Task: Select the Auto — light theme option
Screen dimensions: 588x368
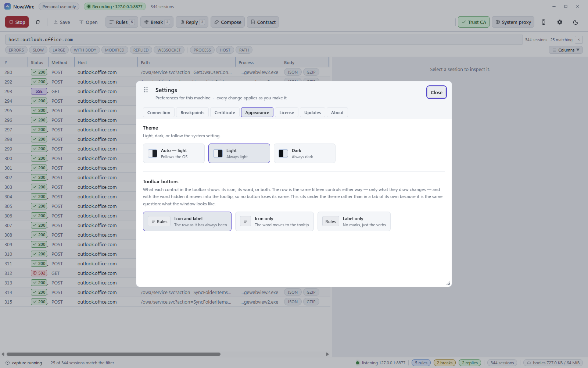Action: pos(174,153)
